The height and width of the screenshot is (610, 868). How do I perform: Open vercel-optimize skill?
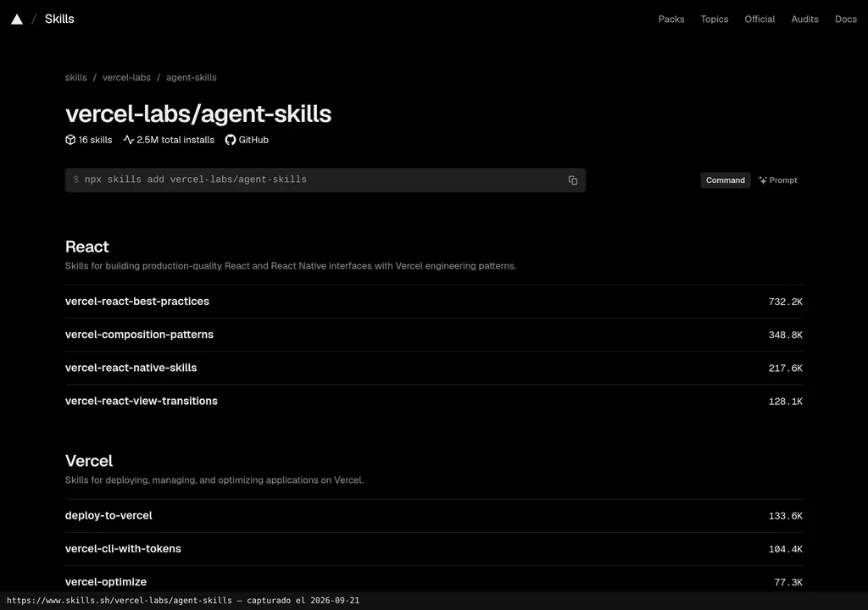click(434, 579)
